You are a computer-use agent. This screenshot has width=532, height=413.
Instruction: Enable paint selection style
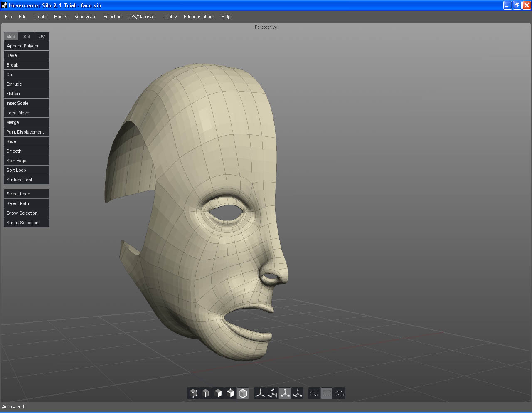[315, 393]
